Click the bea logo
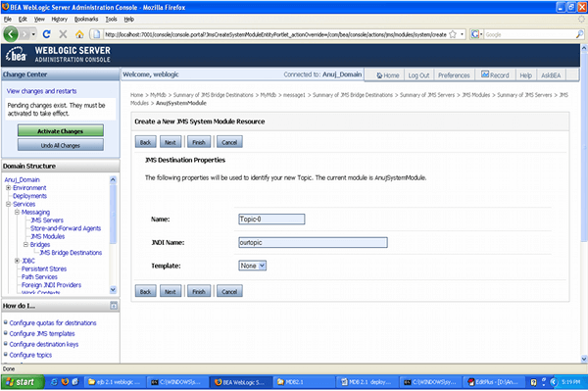This screenshot has height=391, width=588. click(x=16, y=55)
